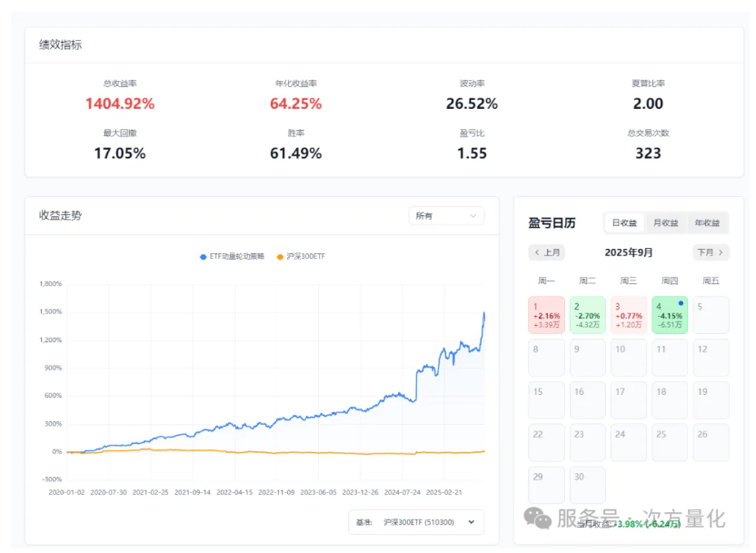Click calendar day 30 cell
This screenshot has height=553, width=756.
coord(588,485)
